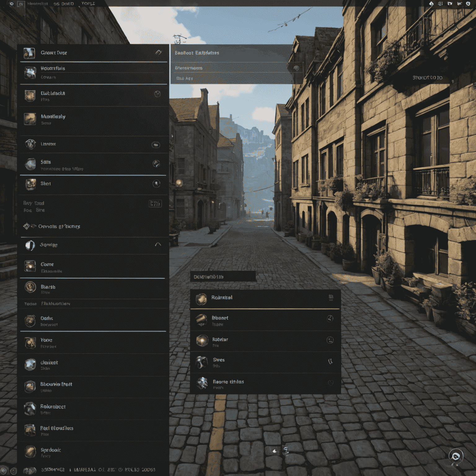Screen dimensions: 476x476
Task: Toggle the round icon in the 'Bhenatrneets' row
Action: point(296,68)
